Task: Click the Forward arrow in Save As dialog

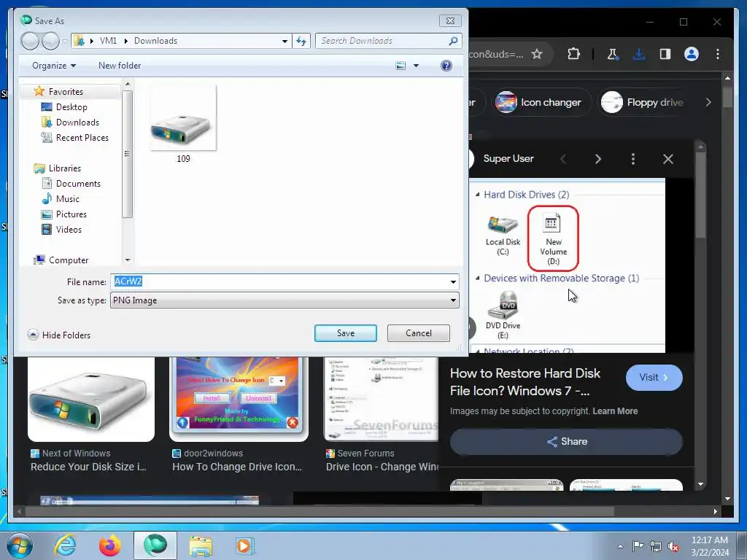Action: [50, 41]
